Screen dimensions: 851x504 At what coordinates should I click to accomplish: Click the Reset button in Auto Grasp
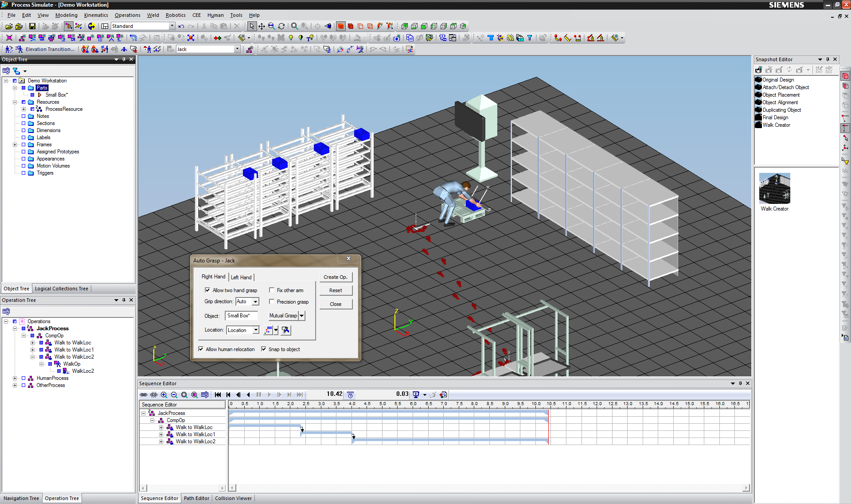[x=336, y=290]
